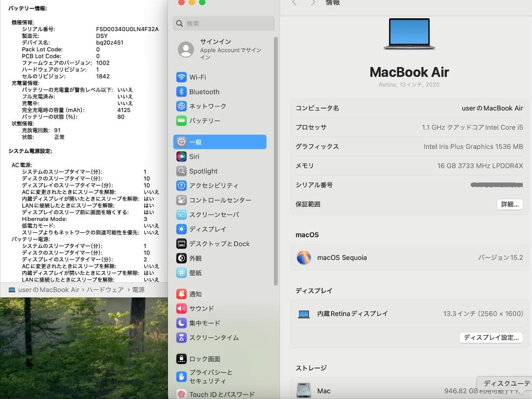Click the blurred シリアル番号 value
Screen dimensions: 532x399
tap(497, 185)
